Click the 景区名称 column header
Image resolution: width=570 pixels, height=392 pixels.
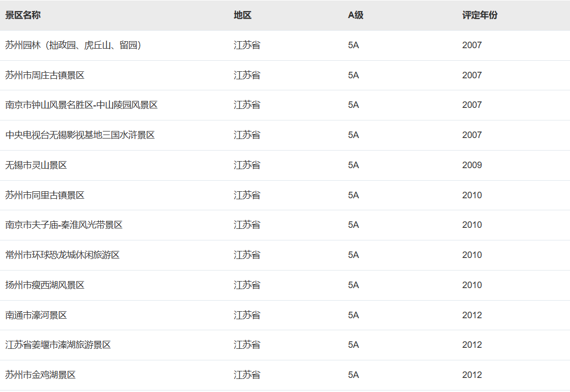pos(23,15)
